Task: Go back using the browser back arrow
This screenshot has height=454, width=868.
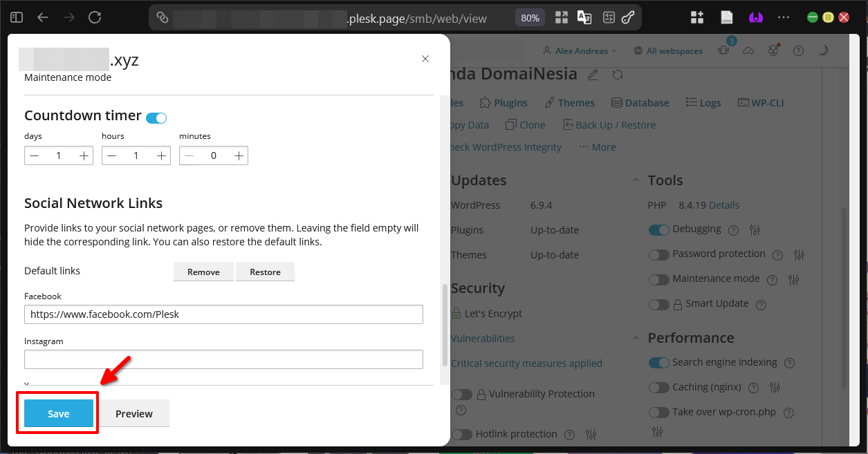Action: click(43, 17)
